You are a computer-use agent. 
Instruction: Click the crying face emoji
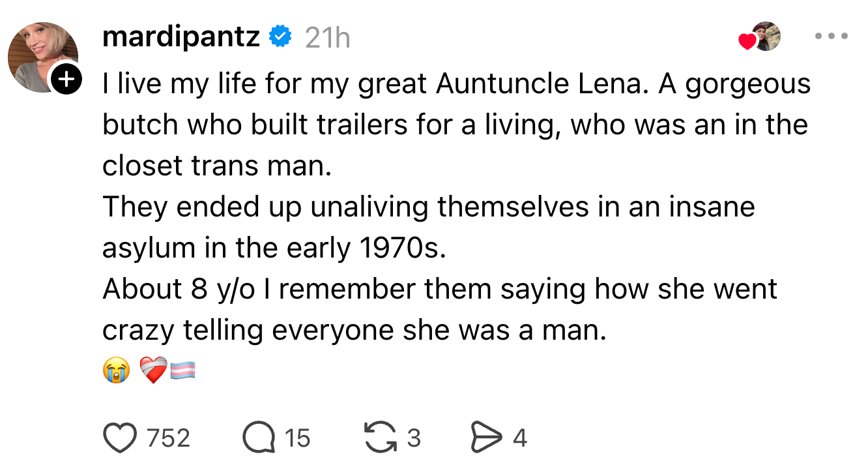(x=116, y=371)
